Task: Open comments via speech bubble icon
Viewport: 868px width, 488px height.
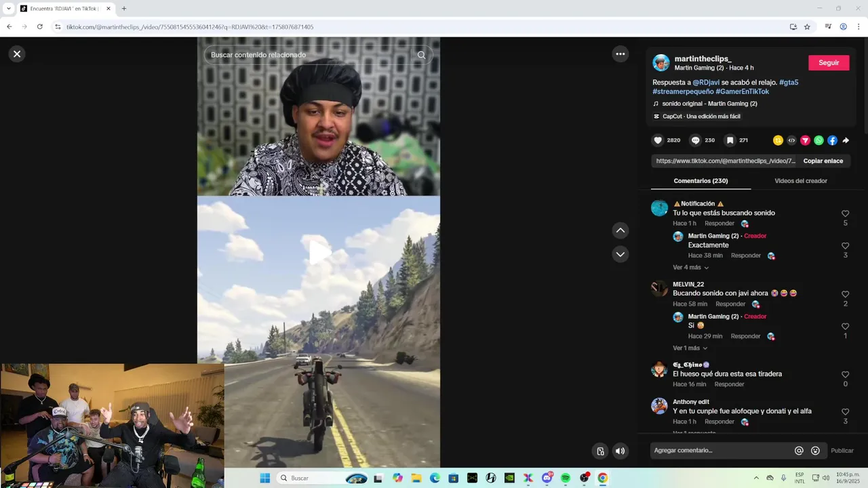Action: pos(695,140)
